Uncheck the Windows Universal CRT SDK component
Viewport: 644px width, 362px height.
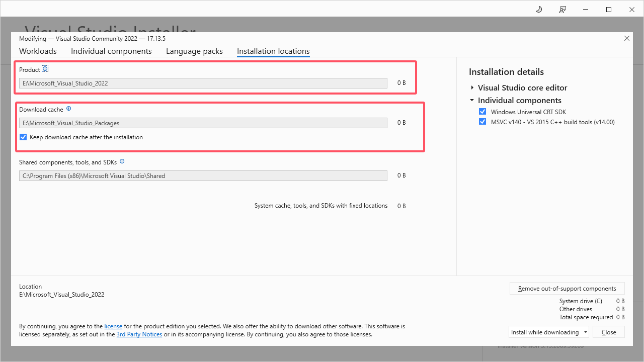(x=482, y=112)
